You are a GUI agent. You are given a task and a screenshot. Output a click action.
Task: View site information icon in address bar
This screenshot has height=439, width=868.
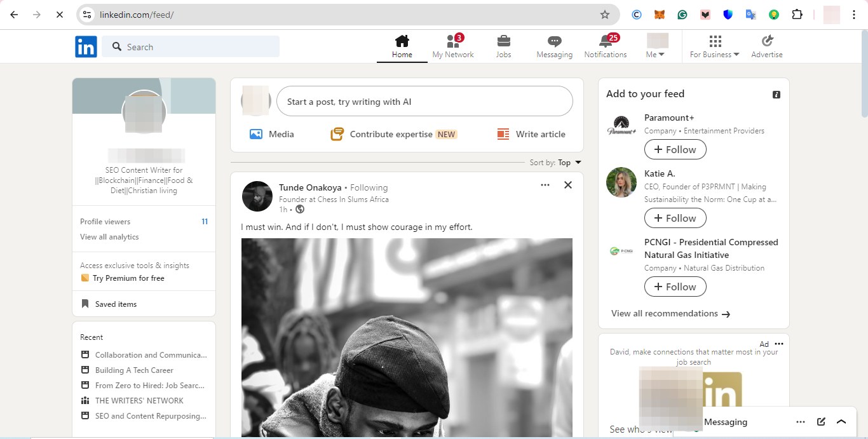(x=87, y=15)
